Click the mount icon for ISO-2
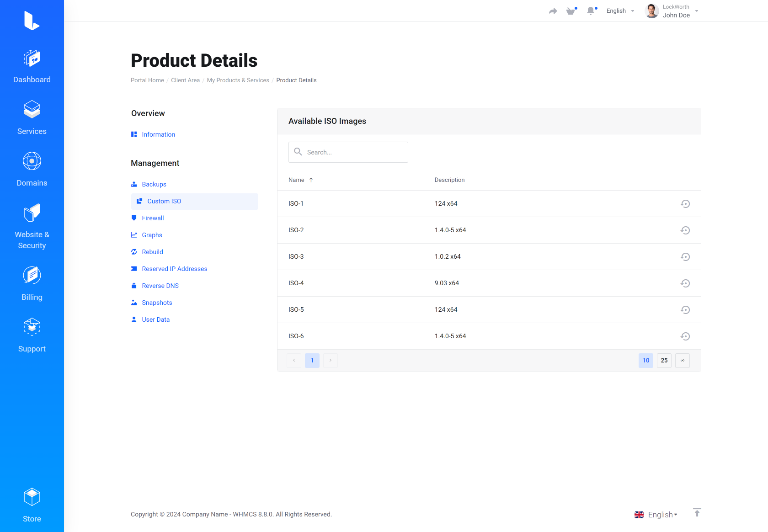This screenshot has width=768, height=532. coord(685,230)
